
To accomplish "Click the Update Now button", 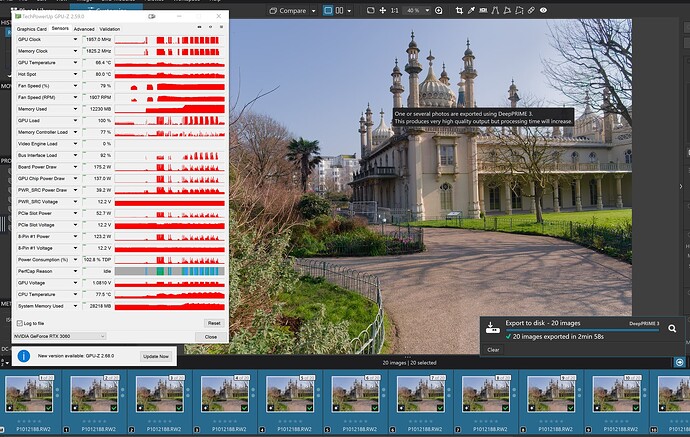I will tap(155, 356).
